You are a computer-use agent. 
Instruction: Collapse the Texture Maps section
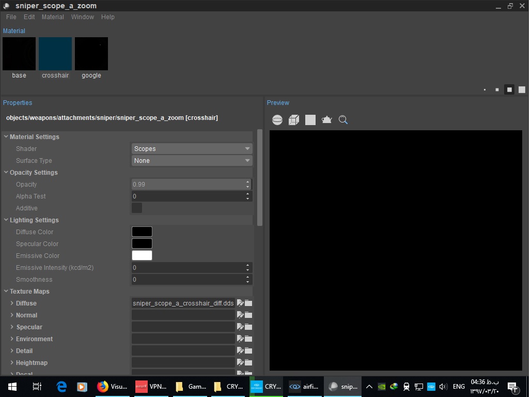(x=6, y=291)
